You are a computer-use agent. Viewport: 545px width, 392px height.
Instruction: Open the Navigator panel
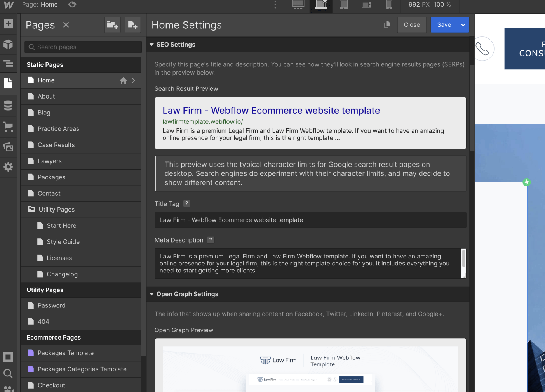point(8,63)
